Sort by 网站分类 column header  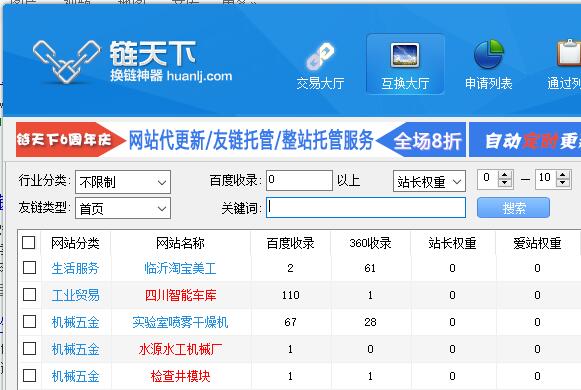tap(75, 243)
